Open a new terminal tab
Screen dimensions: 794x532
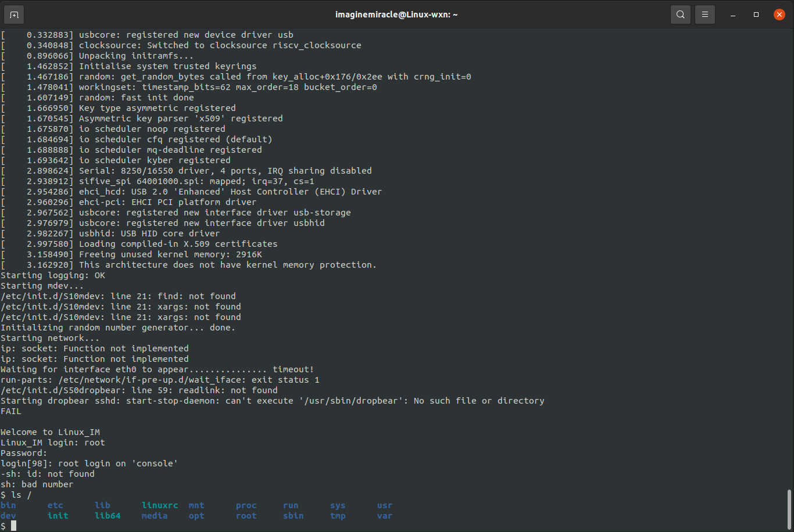[x=13, y=14]
